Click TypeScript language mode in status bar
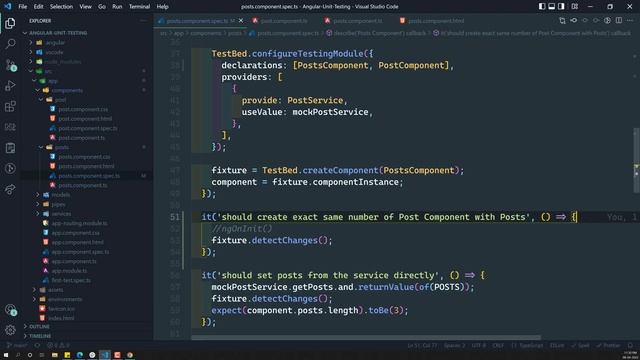The image size is (640, 360). click(530, 345)
